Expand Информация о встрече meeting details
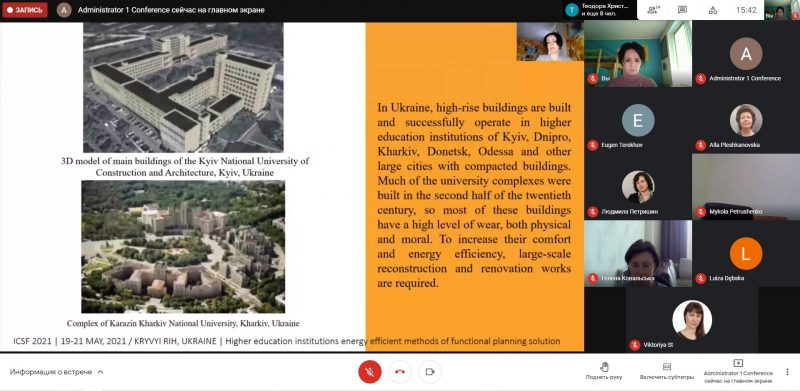This screenshot has width=800, height=391. coord(56,372)
